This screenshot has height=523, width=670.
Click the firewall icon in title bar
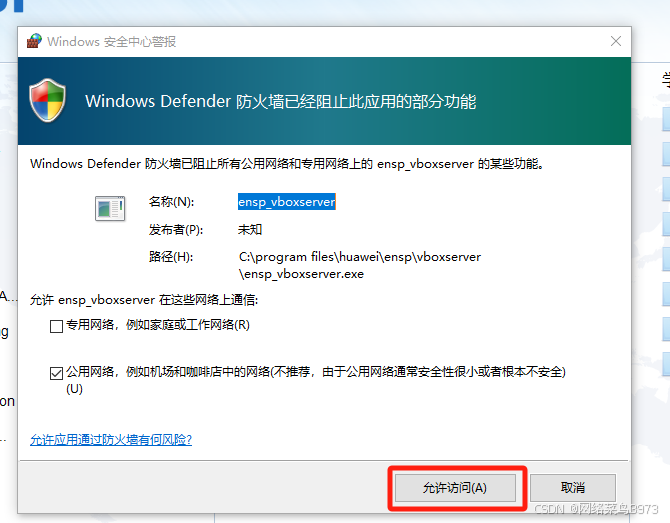point(34,41)
